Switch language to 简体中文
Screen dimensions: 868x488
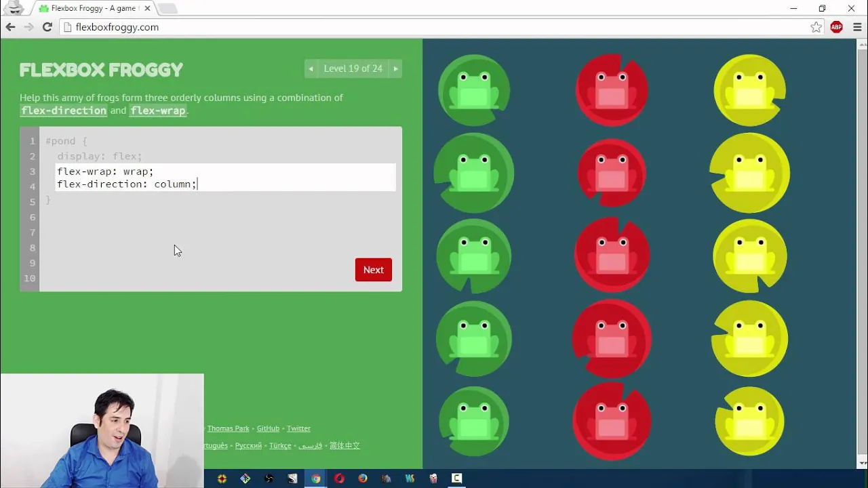(344, 445)
